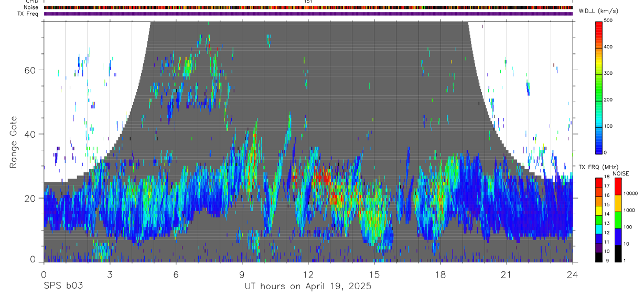Click the '15' tick on TX FRQ legend
The image size is (644, 297).
(x=607, y=205)
